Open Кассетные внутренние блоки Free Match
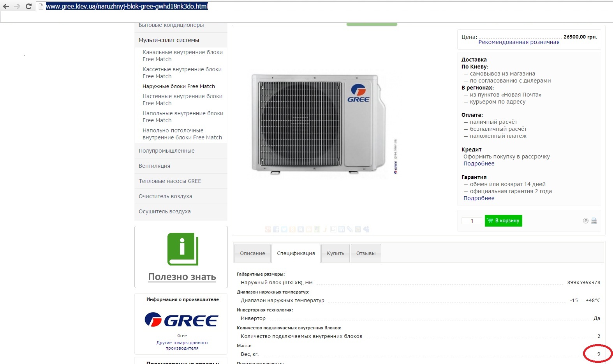 (x=182, y=73)
